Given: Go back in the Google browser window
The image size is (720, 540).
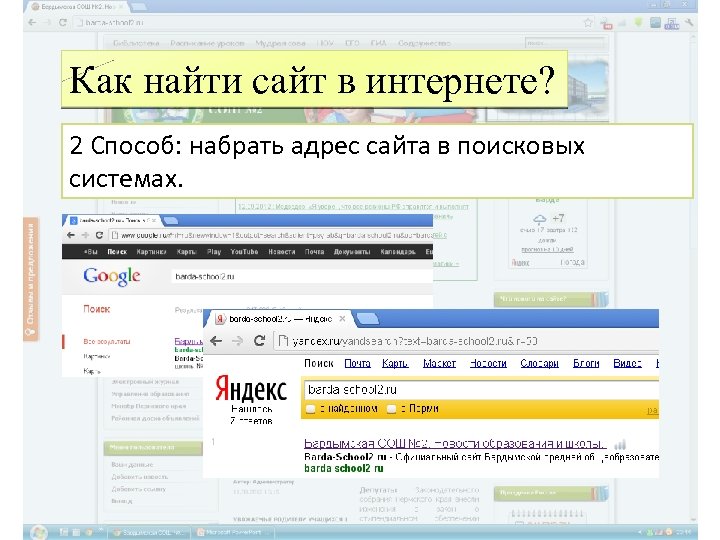Looking at the screenshot, I should 70,235.
